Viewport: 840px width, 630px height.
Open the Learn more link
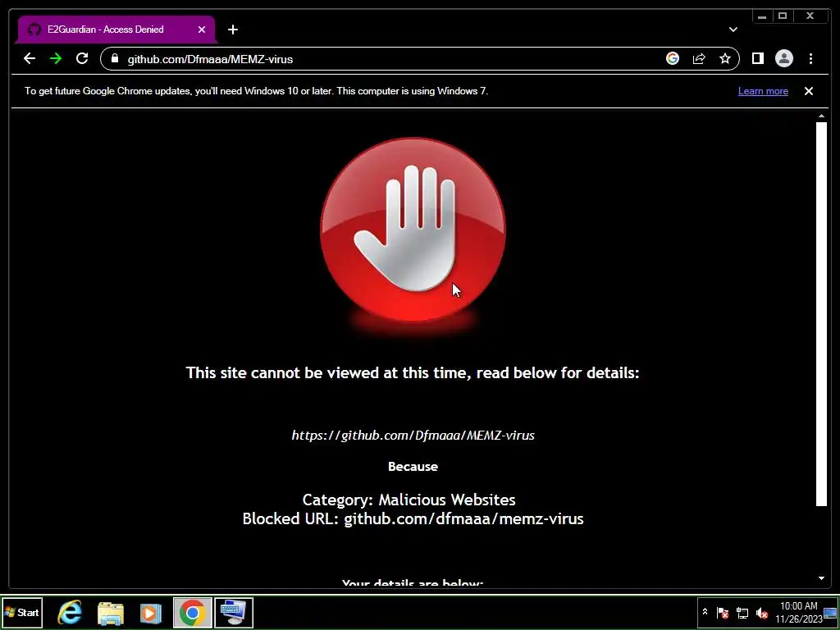coord(763,91)
